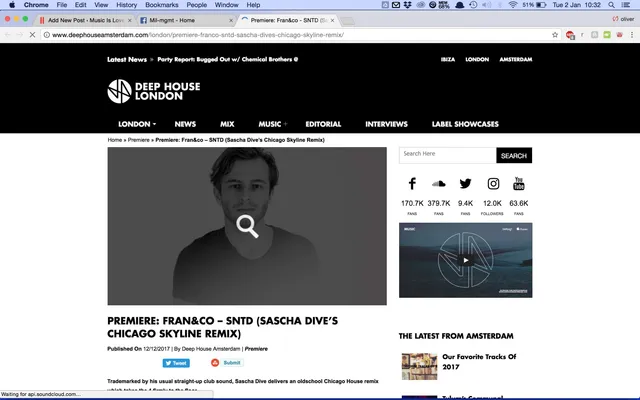Image resolution: width=640 pixels, height=400 pixels.
Task: Open the Instagram icon in sidebar
Action: (493, 184)
